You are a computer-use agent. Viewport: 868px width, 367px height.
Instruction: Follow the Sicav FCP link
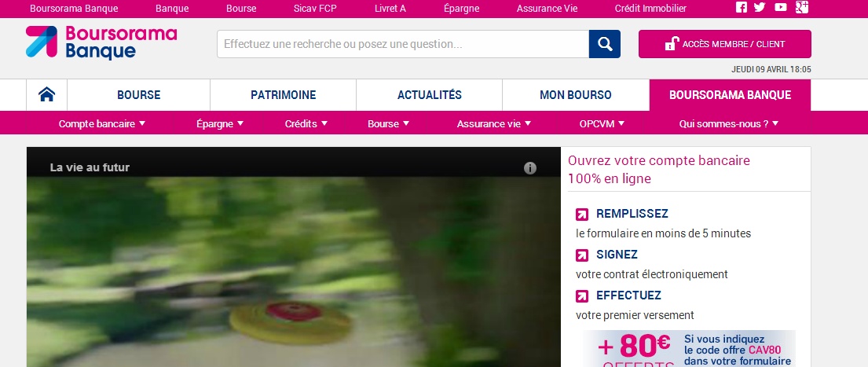(x=315, y=9)
